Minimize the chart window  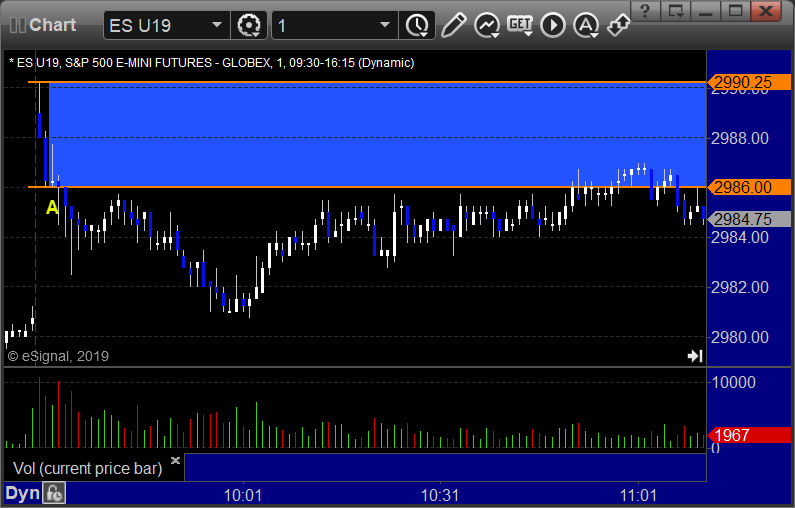[x=706, y=10]
